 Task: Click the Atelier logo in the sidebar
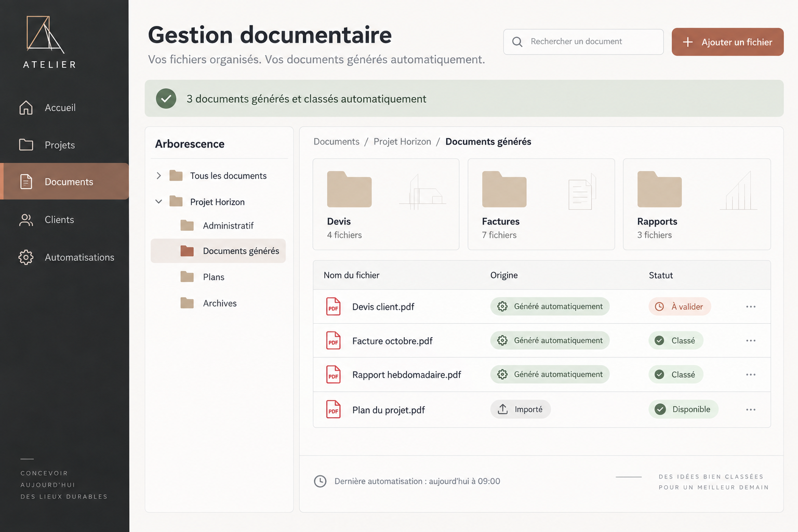(49, 43)
